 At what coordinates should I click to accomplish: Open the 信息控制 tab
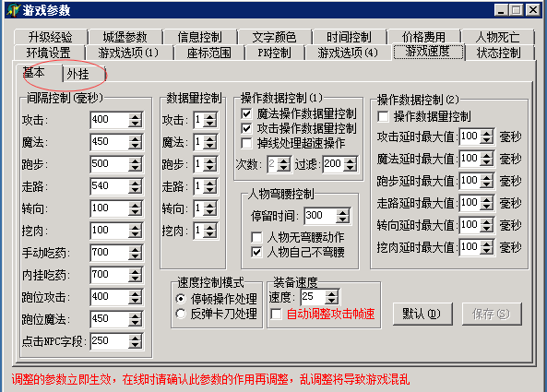pyautogui.click(x=199, y=37)
